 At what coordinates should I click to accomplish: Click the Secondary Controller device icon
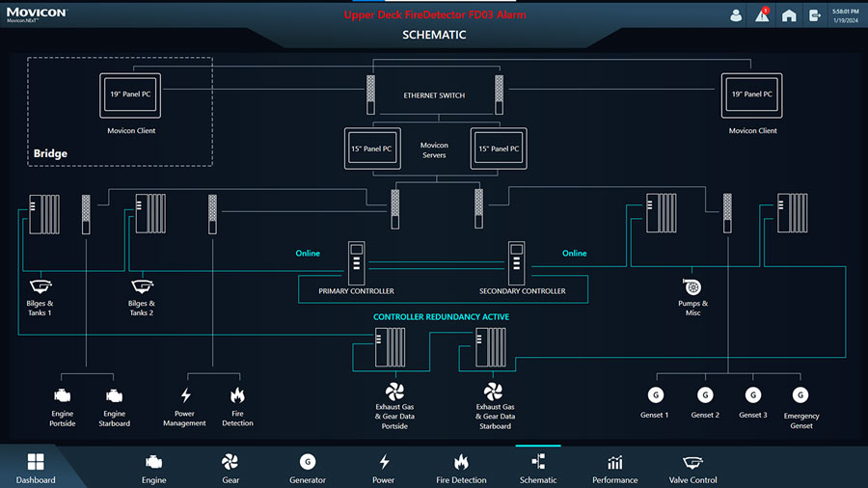[x=517, y=263]
